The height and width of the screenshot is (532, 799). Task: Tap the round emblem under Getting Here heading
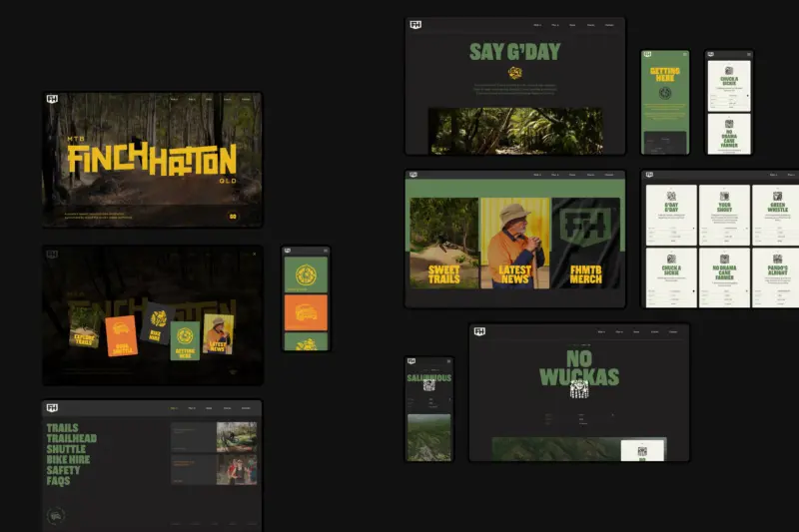[665, 93]
